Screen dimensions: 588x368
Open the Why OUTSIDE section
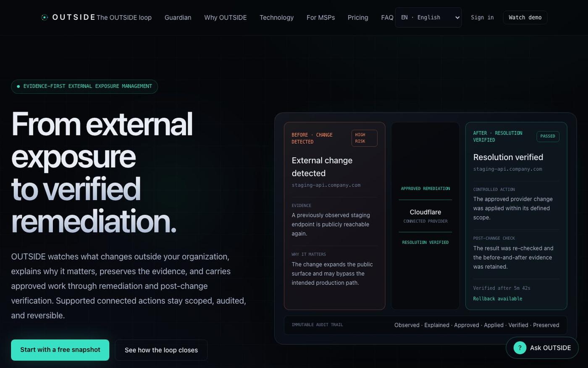[x=225, y=18]
